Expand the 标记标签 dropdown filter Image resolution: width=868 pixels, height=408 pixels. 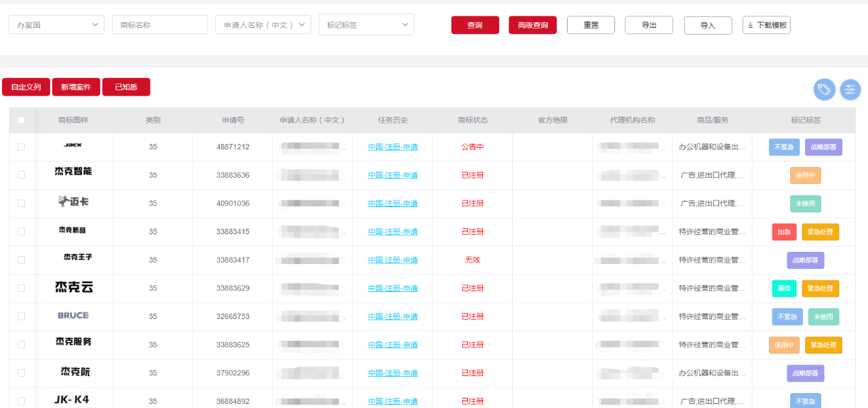[x=366, y=25]
